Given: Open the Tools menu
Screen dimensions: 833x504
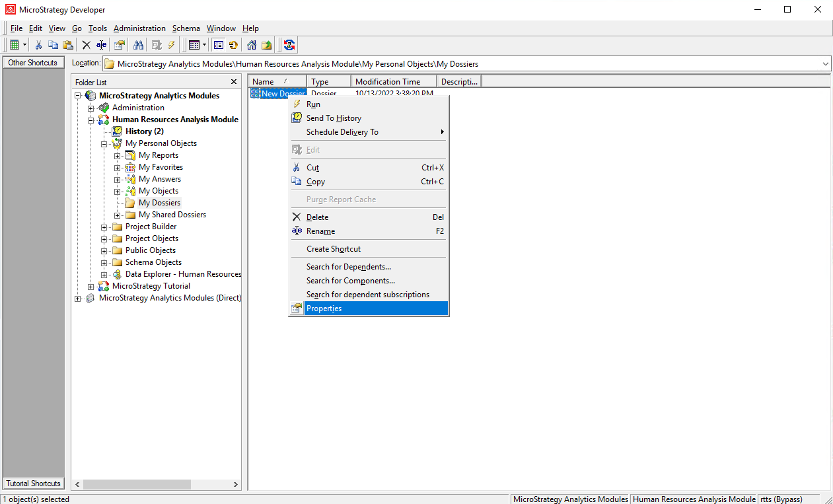Looking at the screenshot, I should [x=98, y=28].
